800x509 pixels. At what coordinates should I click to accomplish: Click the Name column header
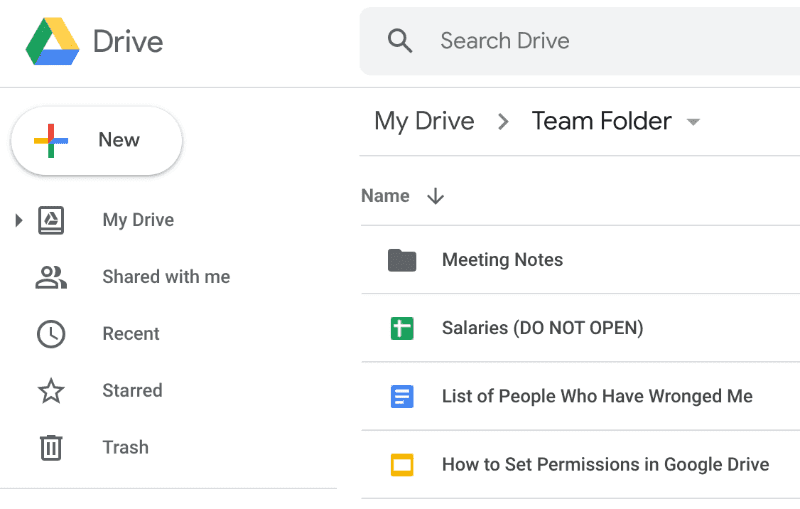coord(385,196)
